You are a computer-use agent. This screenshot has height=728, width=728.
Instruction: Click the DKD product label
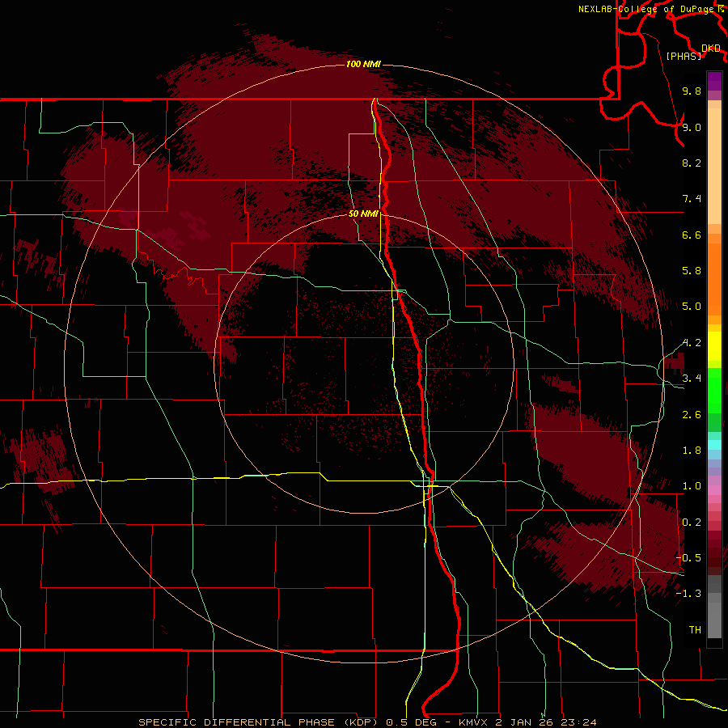tap(711, 49)
